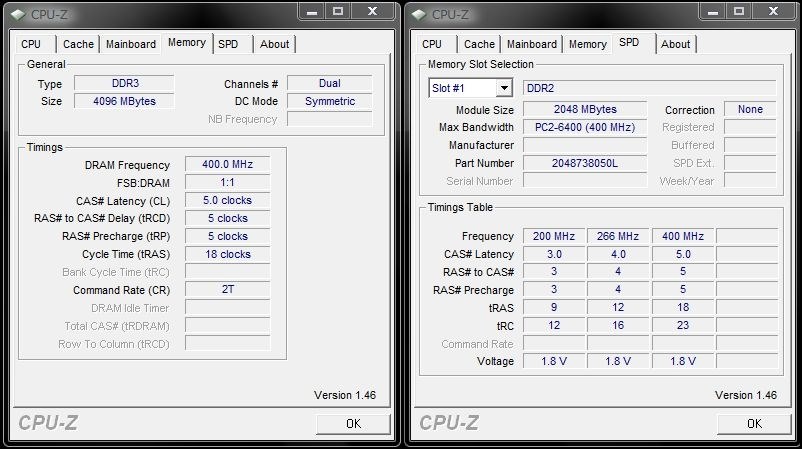Click the 400.0 MHz DRAM Frequency value
This screenshot has height=449, width=802.
pos(227,164)
